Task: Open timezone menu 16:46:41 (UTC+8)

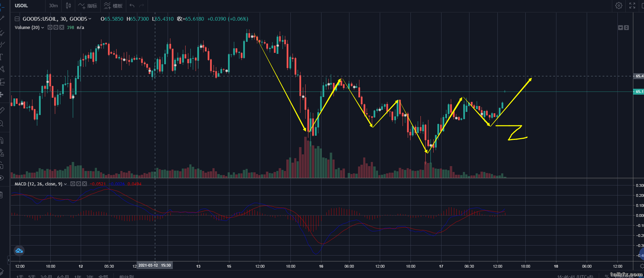Action: click(x=575, y=276)
